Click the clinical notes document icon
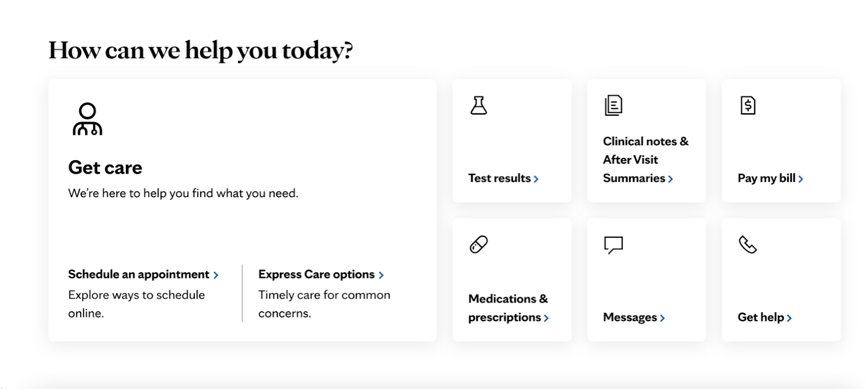The width and height of the screenshot is (868, 391). 614,105
